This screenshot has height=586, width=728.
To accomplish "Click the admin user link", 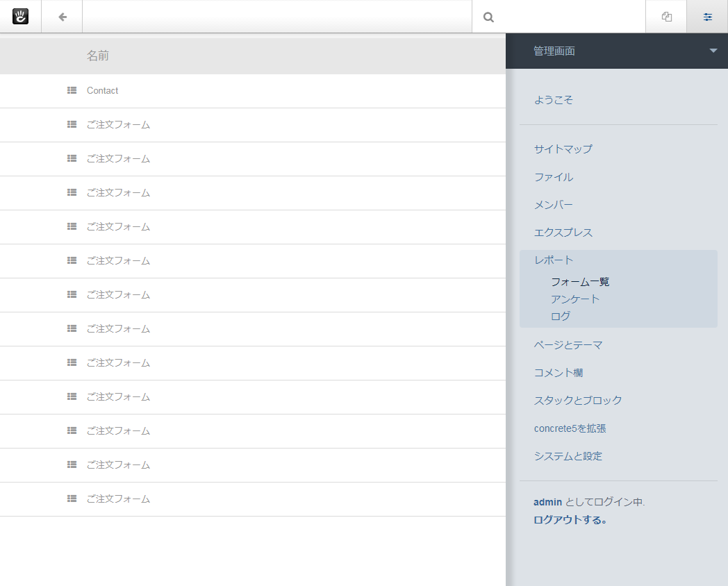I will (x=548, y=502).
